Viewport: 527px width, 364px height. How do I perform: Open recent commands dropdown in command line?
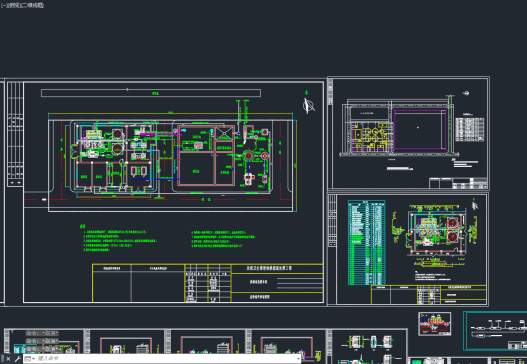coord(30,359)
